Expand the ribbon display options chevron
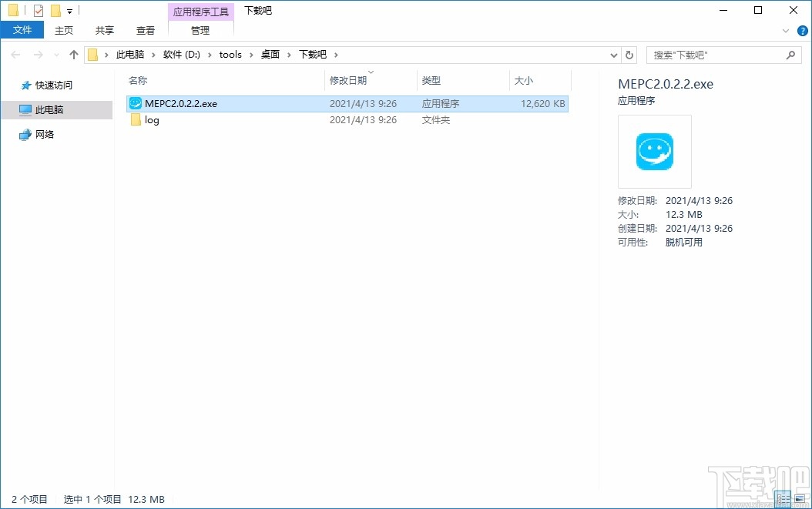 pyautogui.click(x=785, y=31)
